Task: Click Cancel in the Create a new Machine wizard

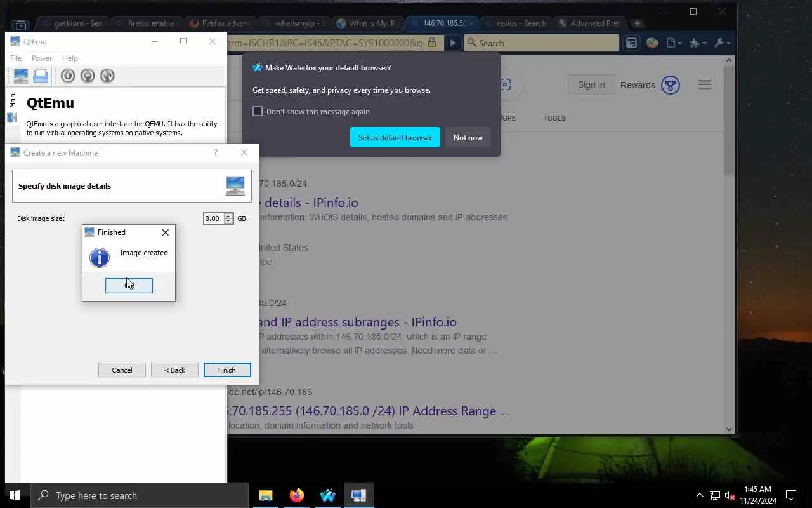Action: pyautogui.click(x=122, y=370)
